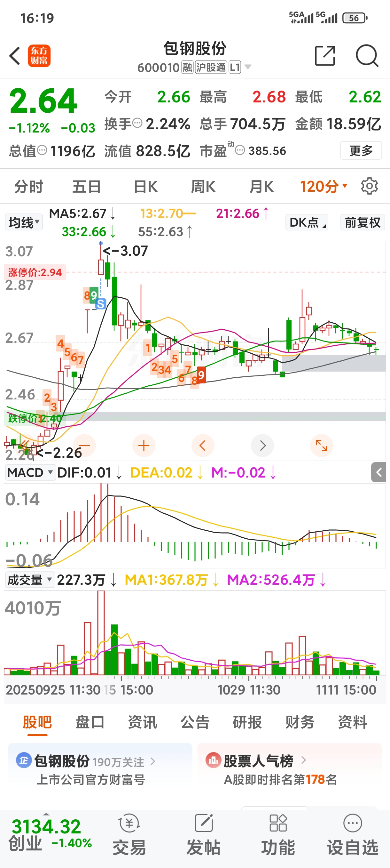
Task: Open A股即时排名第178名 link
Action: (280, 779)
